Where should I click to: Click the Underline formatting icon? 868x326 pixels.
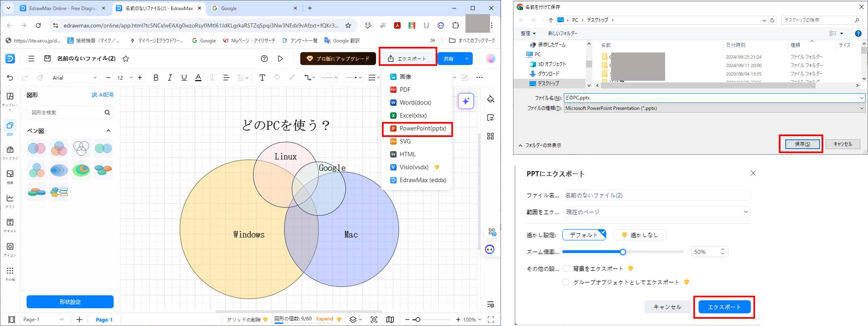[184, 78]
